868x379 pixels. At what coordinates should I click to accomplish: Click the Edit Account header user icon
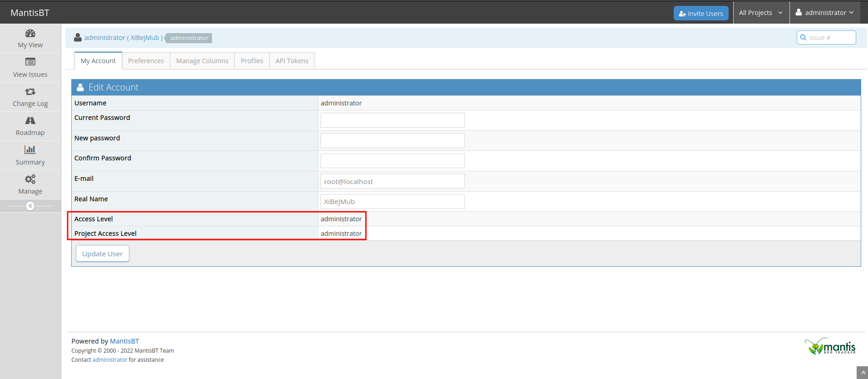click(x=80, y=87)
